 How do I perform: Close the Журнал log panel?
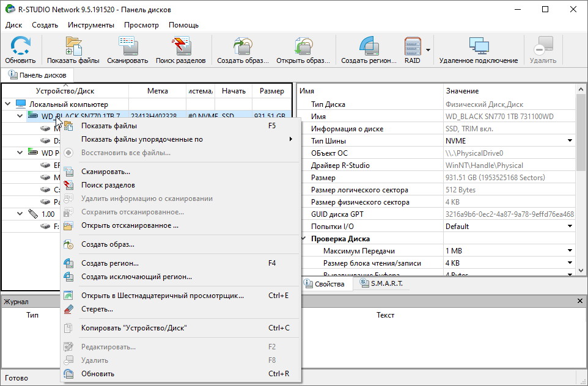pos(580,301)
